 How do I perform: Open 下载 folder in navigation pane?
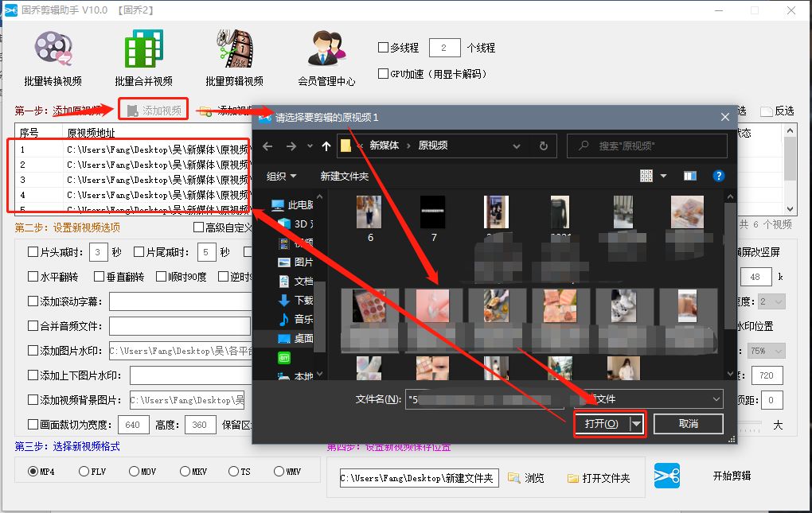click(x=295, y=300)
